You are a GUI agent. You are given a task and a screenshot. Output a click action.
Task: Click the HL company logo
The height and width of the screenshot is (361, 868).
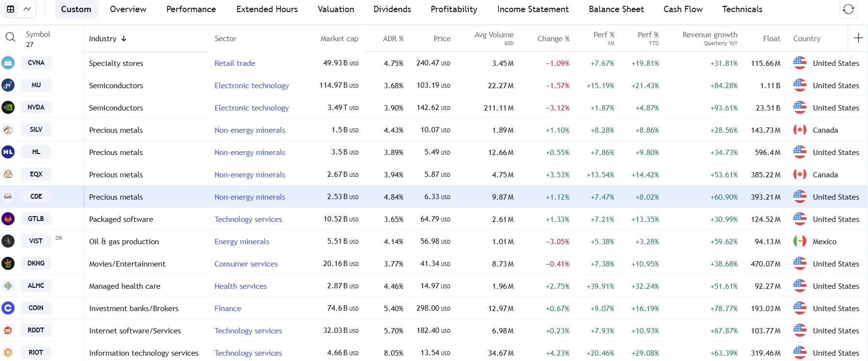tap(8, 152)
